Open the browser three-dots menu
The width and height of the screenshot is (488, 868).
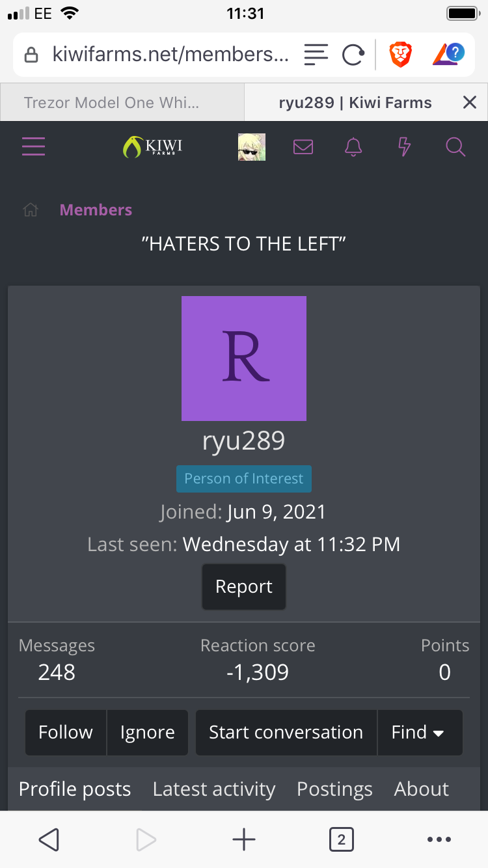coord(439,839)
